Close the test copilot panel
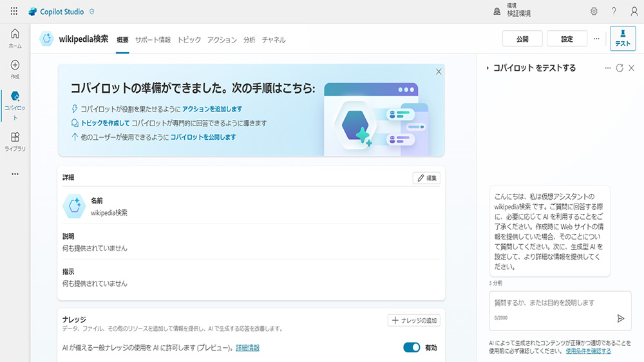The width and height of the screenshot is (644, 362). pos(631,68)
